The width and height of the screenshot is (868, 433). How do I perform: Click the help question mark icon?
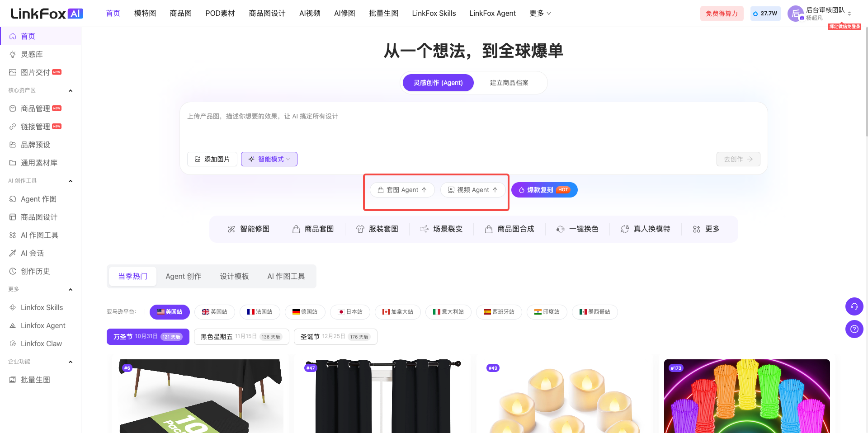(854, 329)
